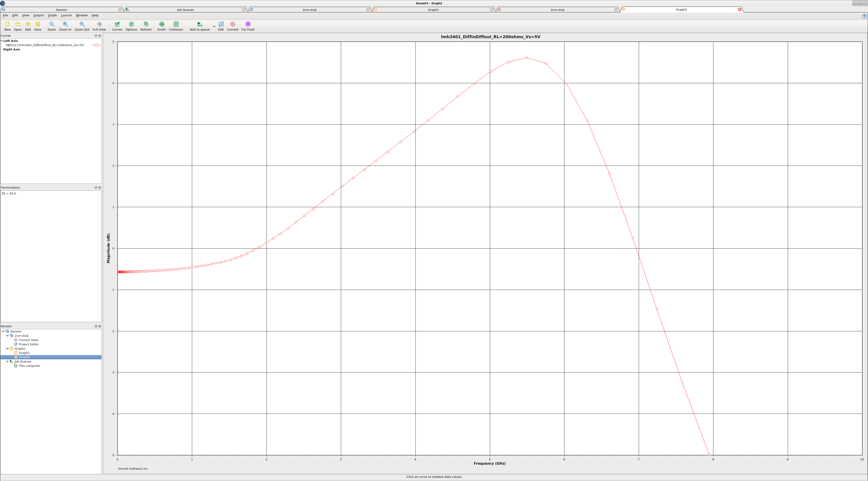Screen dimensions: 868x481
Task: Select Right Axis in the Curves panel
Action: (x=12, y=50)
